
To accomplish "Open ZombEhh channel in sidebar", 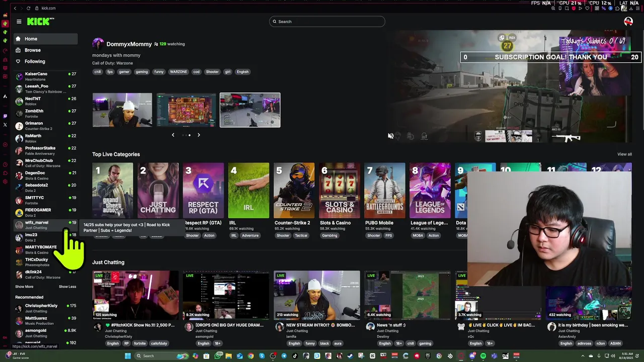I will [45, 114].
